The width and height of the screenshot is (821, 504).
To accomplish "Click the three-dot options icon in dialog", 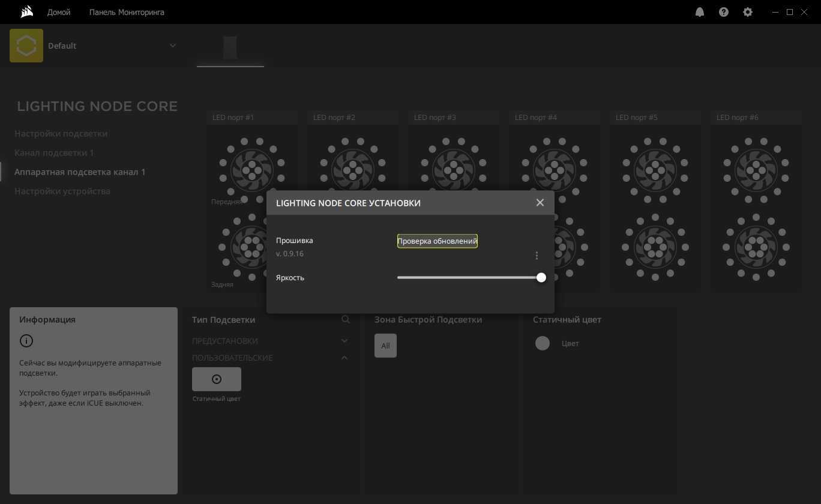I will point(537,256).
